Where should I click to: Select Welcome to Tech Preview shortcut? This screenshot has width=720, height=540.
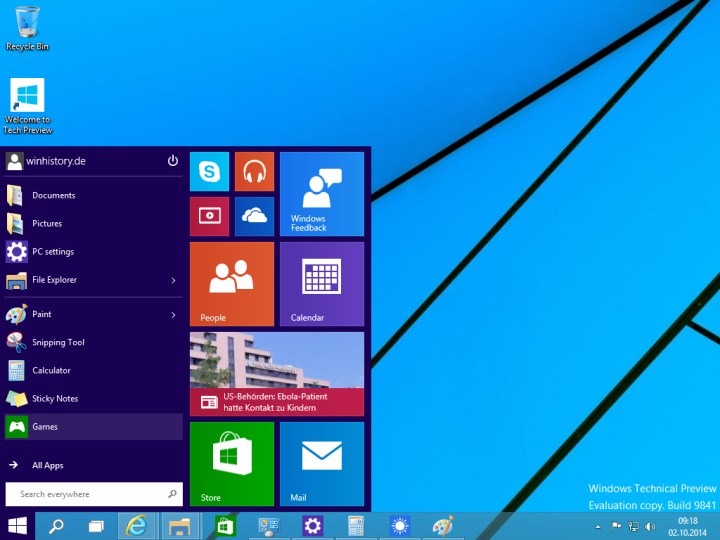(28, 107)
